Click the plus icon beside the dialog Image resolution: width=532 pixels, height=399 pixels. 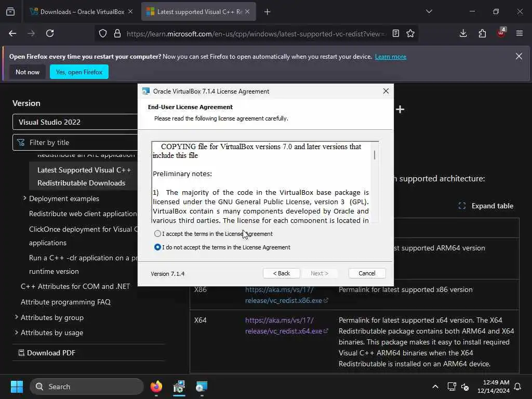click(401, 109)
